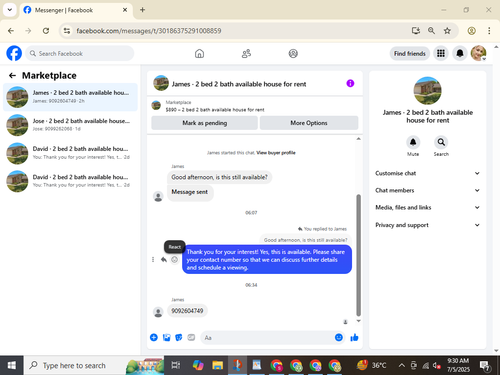Screen dimensions: 500x375
Task: Expand Media, files and links section
Action: [427, 207]
